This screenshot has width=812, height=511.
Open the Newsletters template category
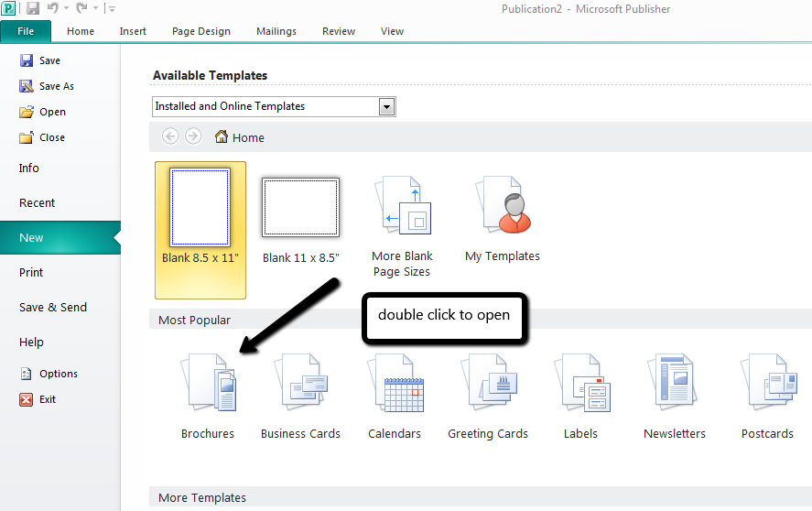[x=675, y=397]
